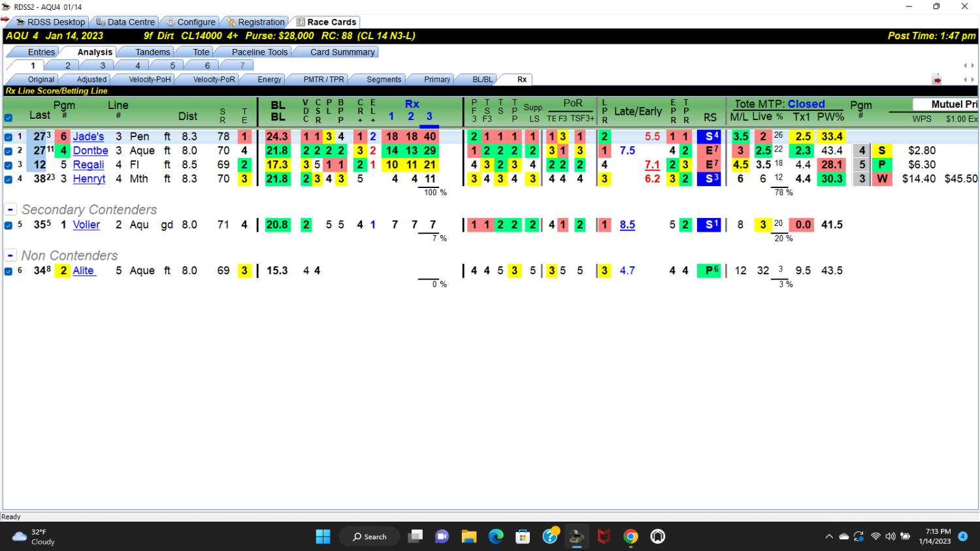980x551 pixels.
Task: Open File Explorer from the taskbar
Action: (x=468, y=537)
